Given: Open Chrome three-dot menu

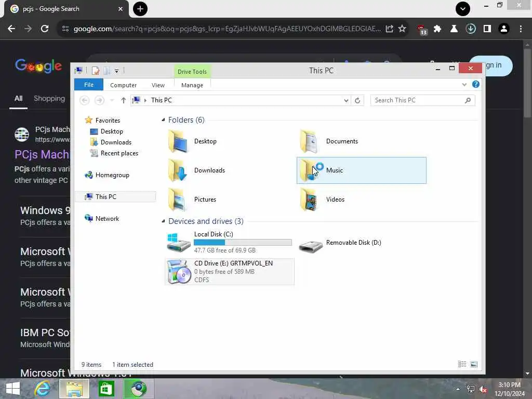Looking at the screenshot, I should 521,29.
